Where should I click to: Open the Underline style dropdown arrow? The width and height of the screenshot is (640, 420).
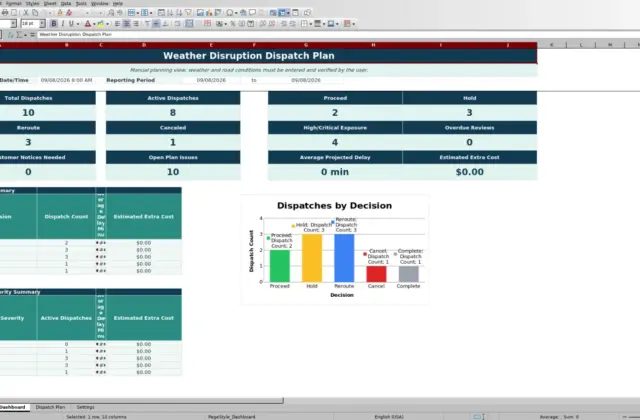tap(78, 24)
